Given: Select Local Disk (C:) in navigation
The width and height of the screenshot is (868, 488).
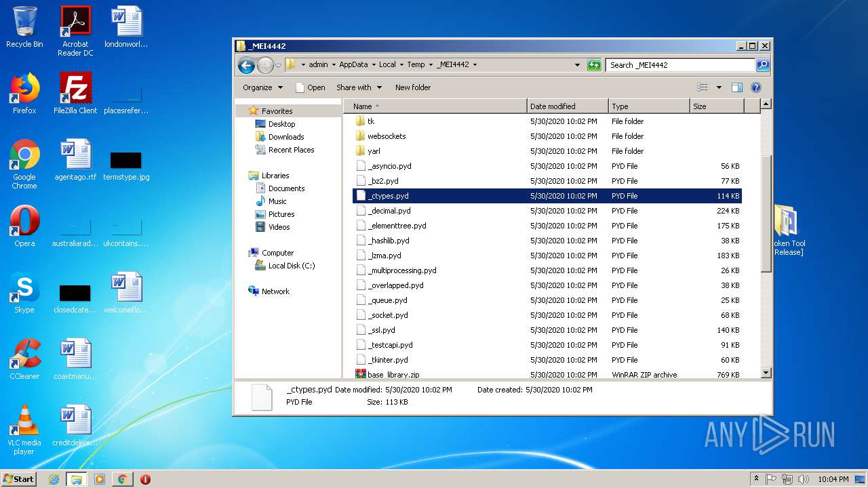Looking at the screenshot, I should [x=291, y=266].
